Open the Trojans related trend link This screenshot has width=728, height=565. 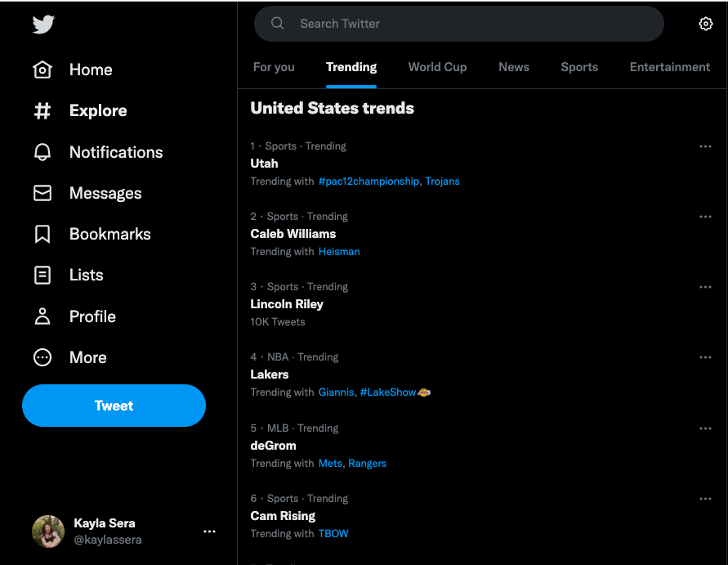[x=443, y=182]
